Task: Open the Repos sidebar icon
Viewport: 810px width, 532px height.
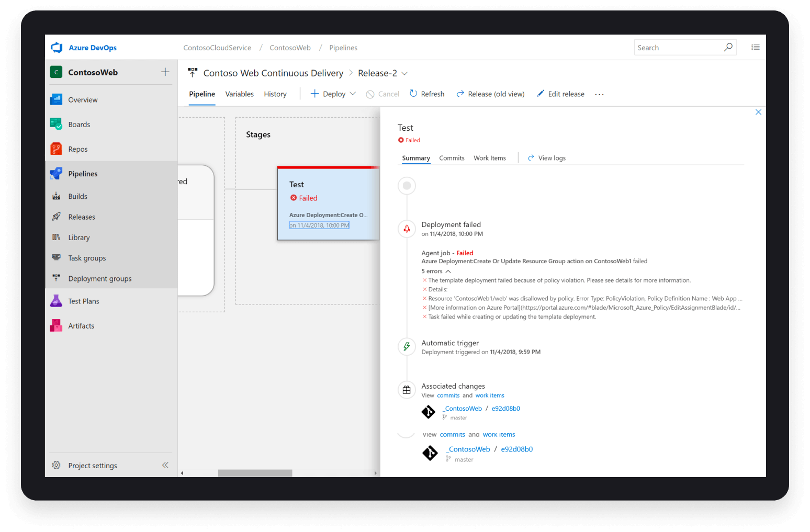Action: (56, 149)
